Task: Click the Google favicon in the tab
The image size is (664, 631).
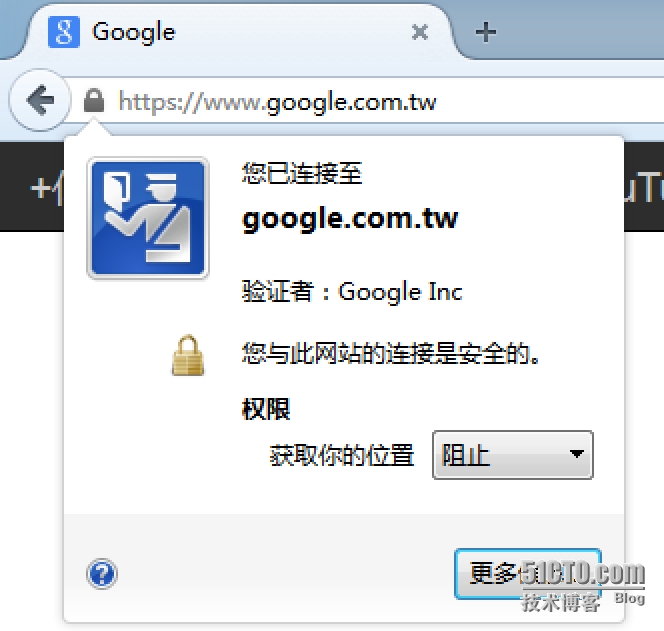Action: pyautogui.click(x=64, y=32)
